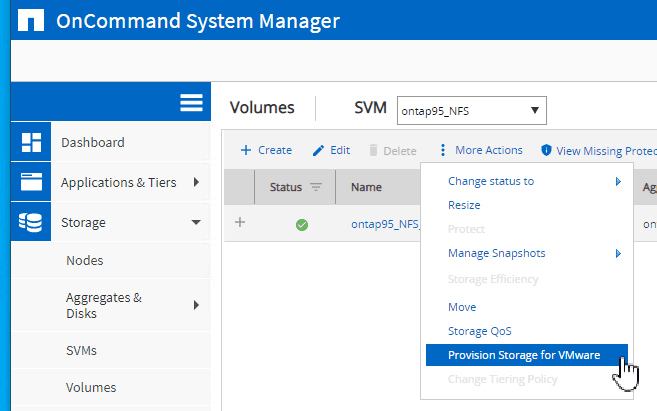Click the pencil Edit icon

318,150
